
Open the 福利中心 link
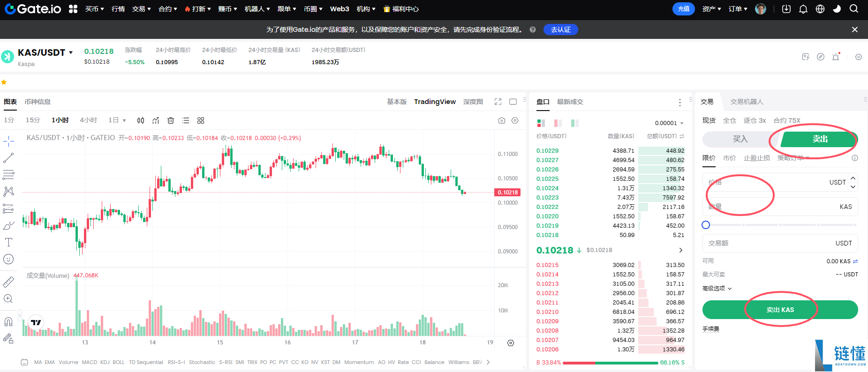(x=401, y=9)
